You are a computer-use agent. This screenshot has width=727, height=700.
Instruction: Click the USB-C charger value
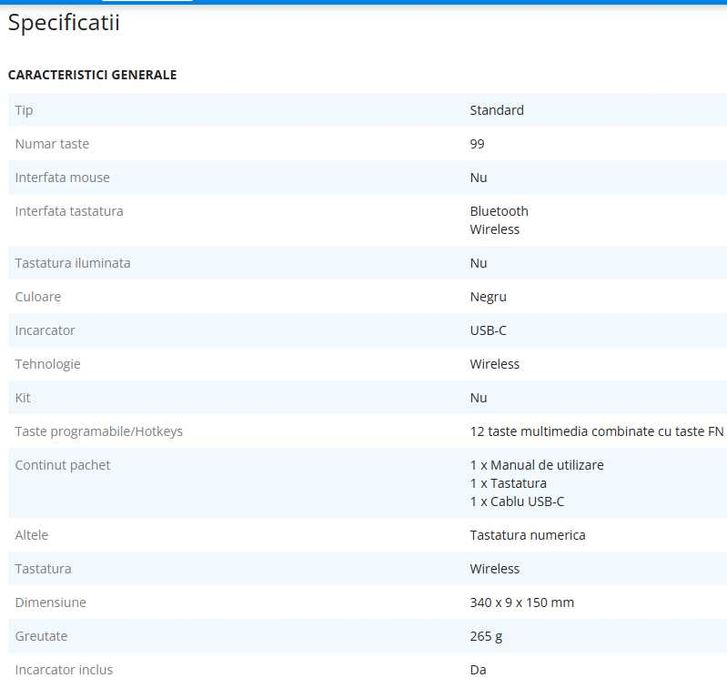click(488, 331)
